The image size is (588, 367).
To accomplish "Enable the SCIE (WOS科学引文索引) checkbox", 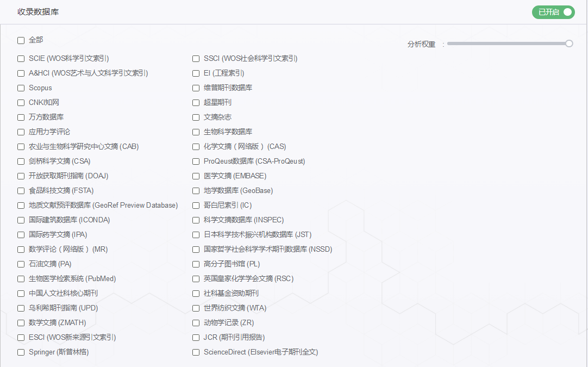I will point(21,58).
